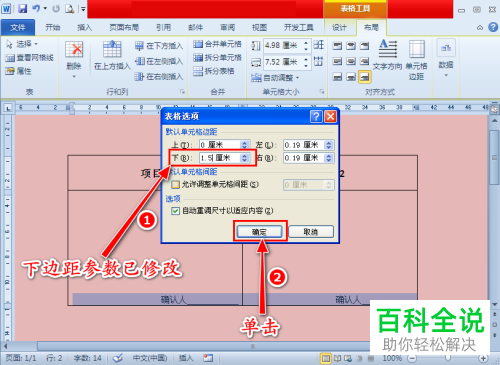Click 在左侧插入 column button
500x365 pixels.
(x=159, y=61)
